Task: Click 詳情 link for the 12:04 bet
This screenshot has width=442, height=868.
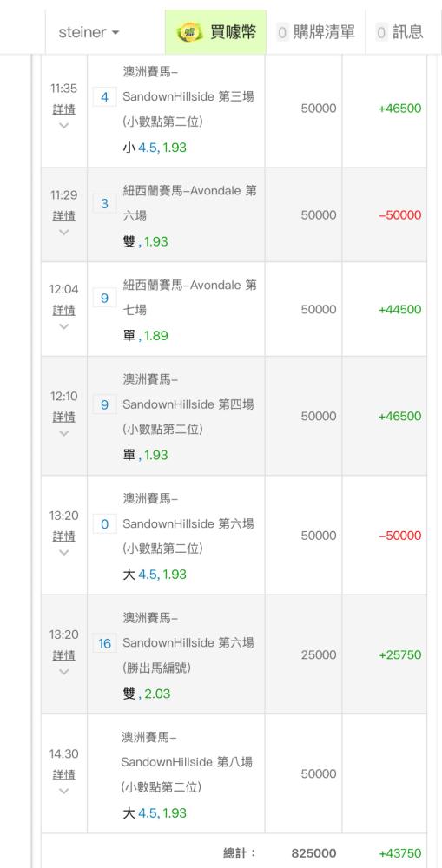Action: 63,310
